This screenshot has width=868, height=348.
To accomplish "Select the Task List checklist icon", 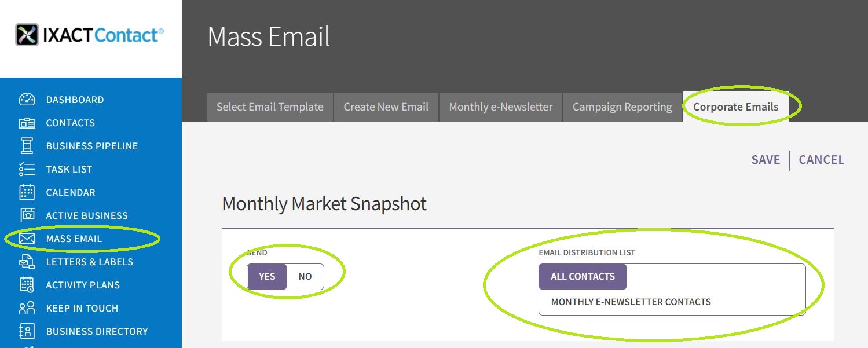I will [x=27, y=169].
